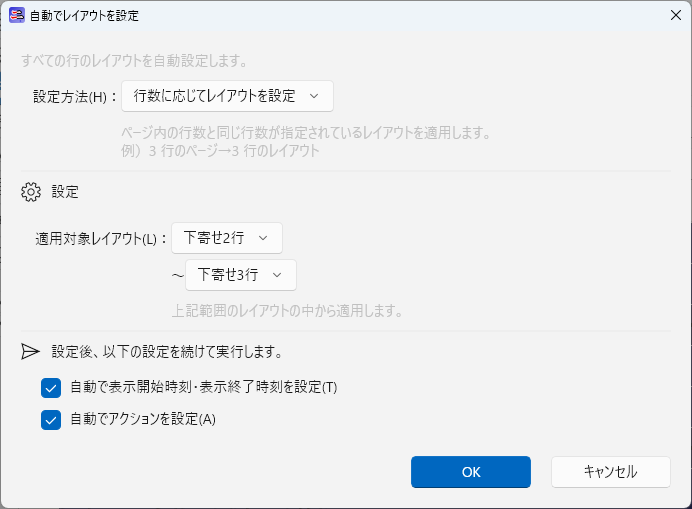Click the app icon in the title bar
This screenshot has width=692, height=509.
[17, 15]
